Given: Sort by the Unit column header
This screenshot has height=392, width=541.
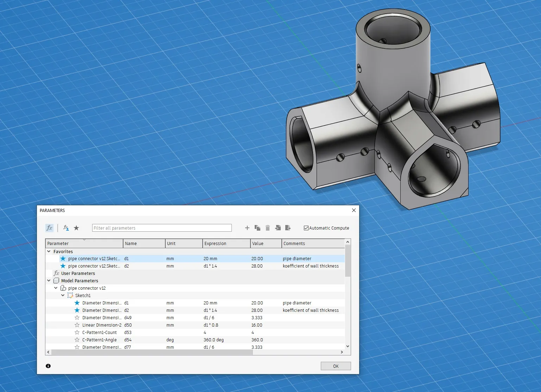Looking at the screenshot, I should [x=184, y=243].
